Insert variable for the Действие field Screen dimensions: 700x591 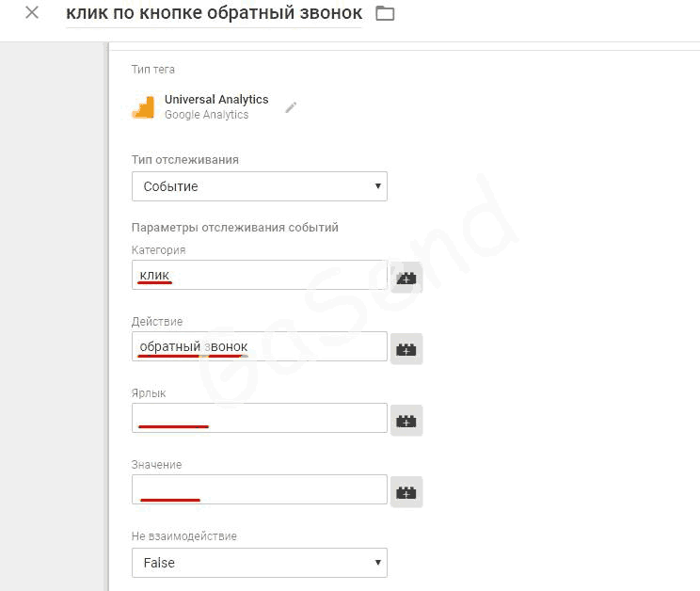pyautogui.click(x=406, y=349)
